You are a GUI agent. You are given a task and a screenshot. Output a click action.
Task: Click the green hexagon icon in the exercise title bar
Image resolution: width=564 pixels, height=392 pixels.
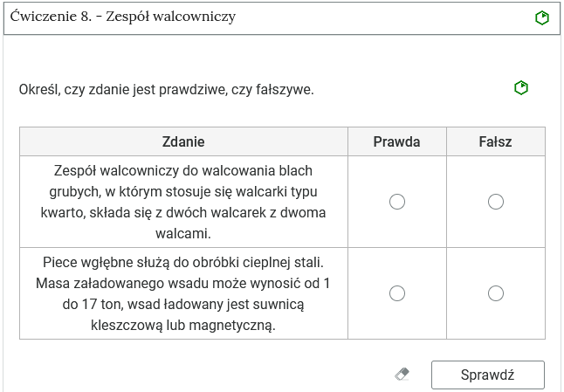coord(541,17)
